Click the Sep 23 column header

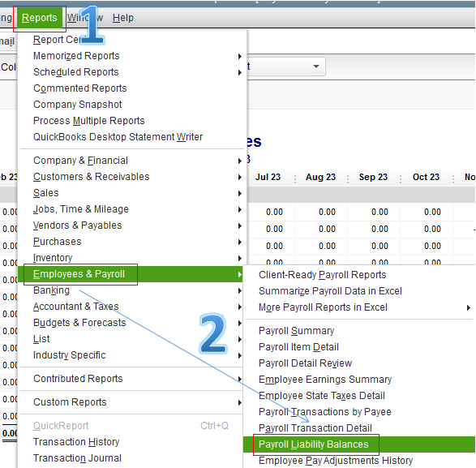pyautogui.click(x=373, y=177)
